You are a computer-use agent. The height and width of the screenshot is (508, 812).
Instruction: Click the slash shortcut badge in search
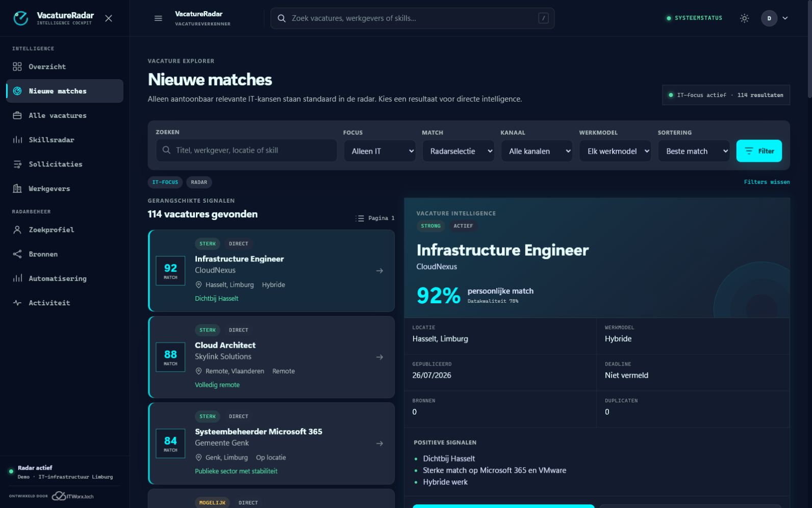(x=543, y=18)
